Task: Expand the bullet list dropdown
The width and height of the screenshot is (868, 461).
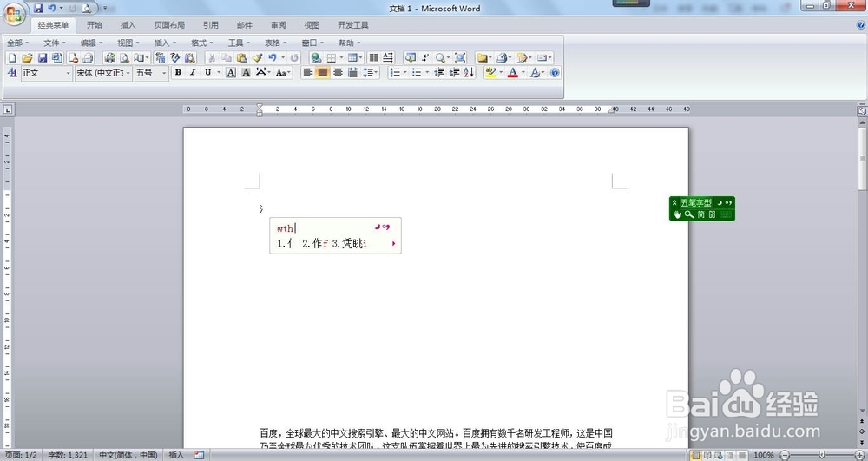Action: click(x=427, y=73)
